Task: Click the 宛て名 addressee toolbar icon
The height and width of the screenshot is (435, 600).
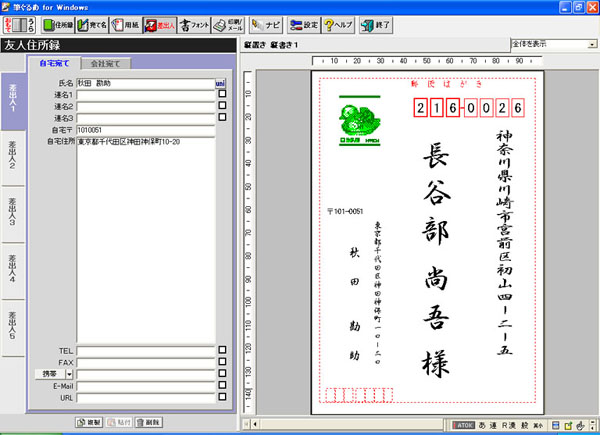Action: (x=92, y=25)
